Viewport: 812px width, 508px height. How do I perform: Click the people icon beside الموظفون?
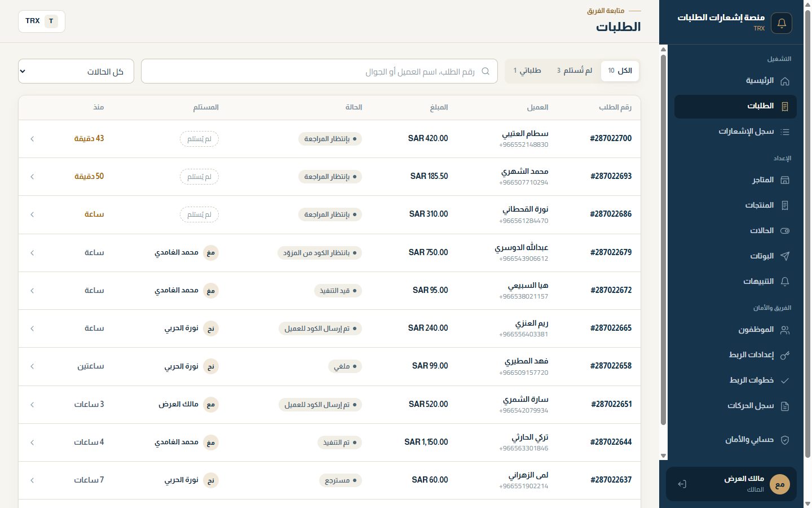tap(784, 330)
